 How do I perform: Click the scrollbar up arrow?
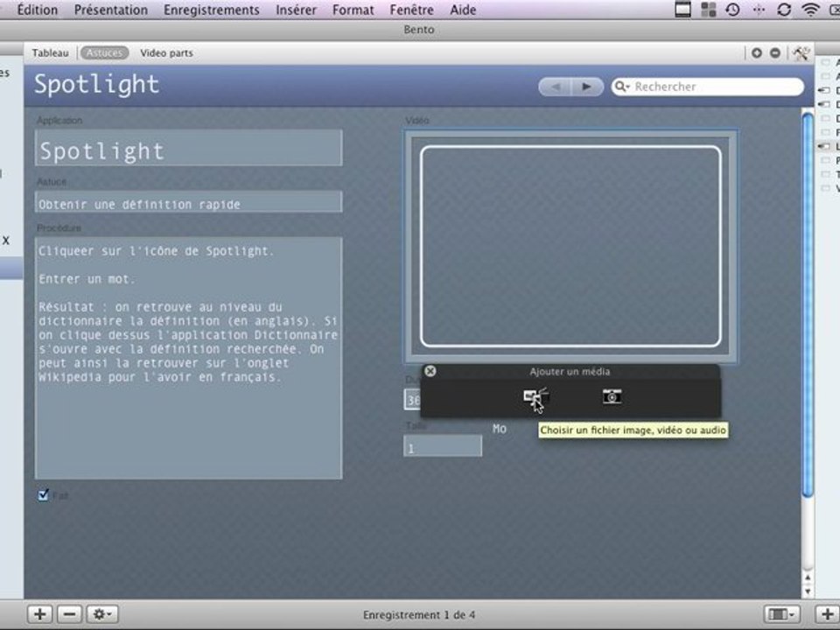[x=808, y=577]
